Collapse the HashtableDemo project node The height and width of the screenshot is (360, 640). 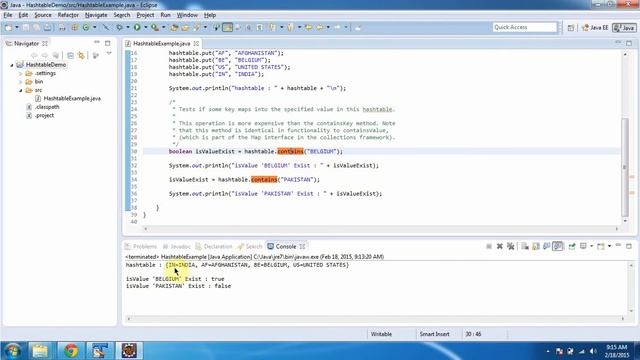pyautogui.click(x=11, y=65)
